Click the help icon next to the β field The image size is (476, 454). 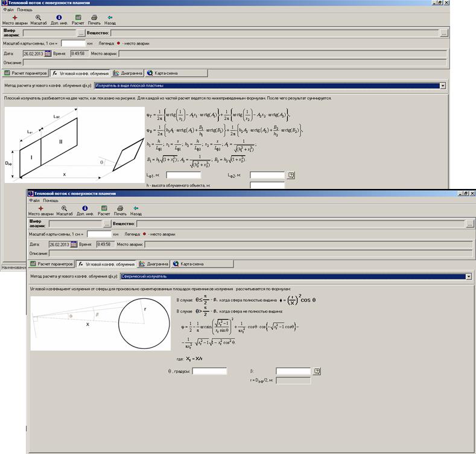point(316,371)
